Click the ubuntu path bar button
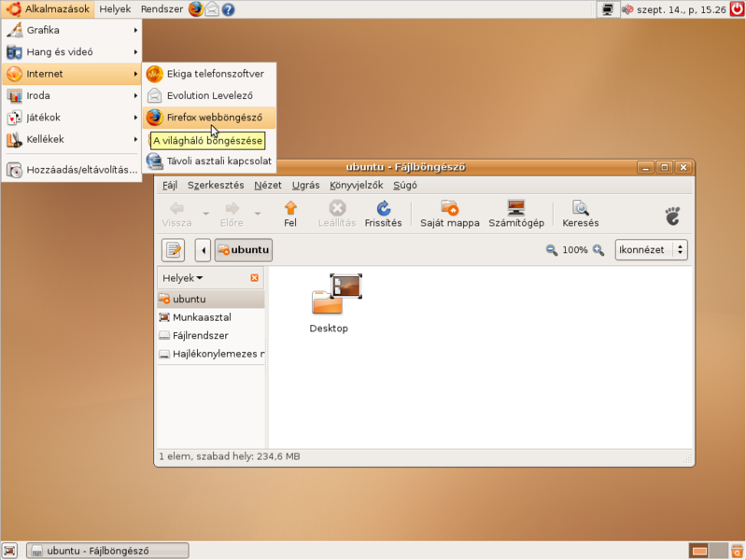The height and width of the screenshot is (560, 746). [243, 250]
